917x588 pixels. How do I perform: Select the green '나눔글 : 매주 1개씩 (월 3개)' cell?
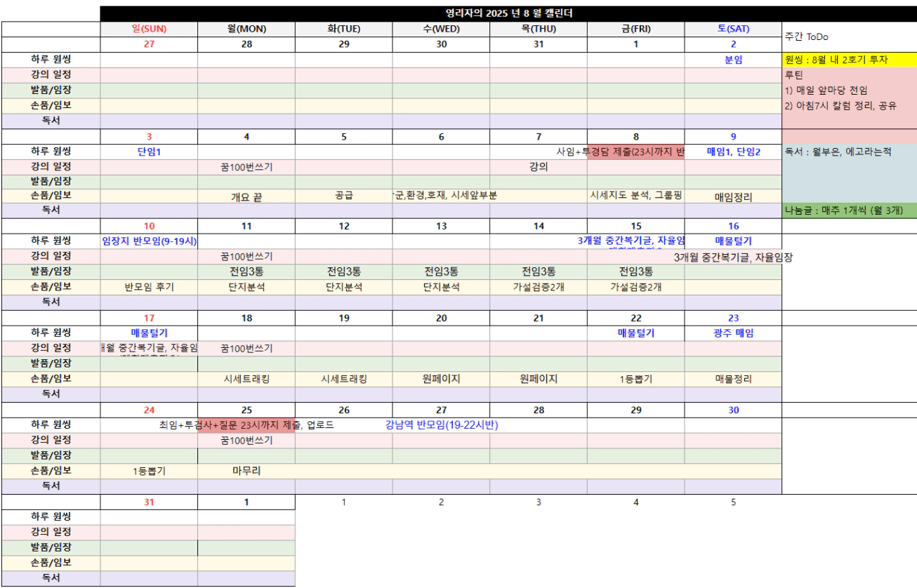coord(849,211)
